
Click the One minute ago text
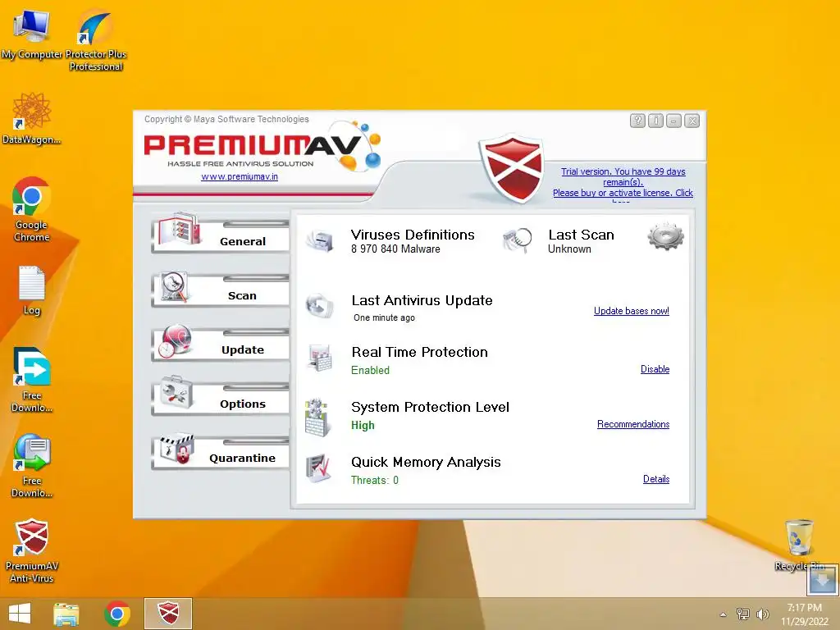(x=384, y=317)
